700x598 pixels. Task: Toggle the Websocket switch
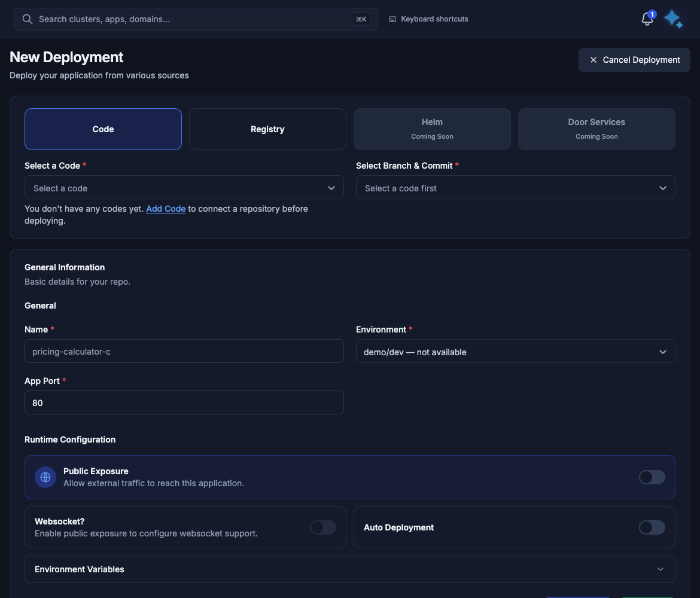coord(322,527)
